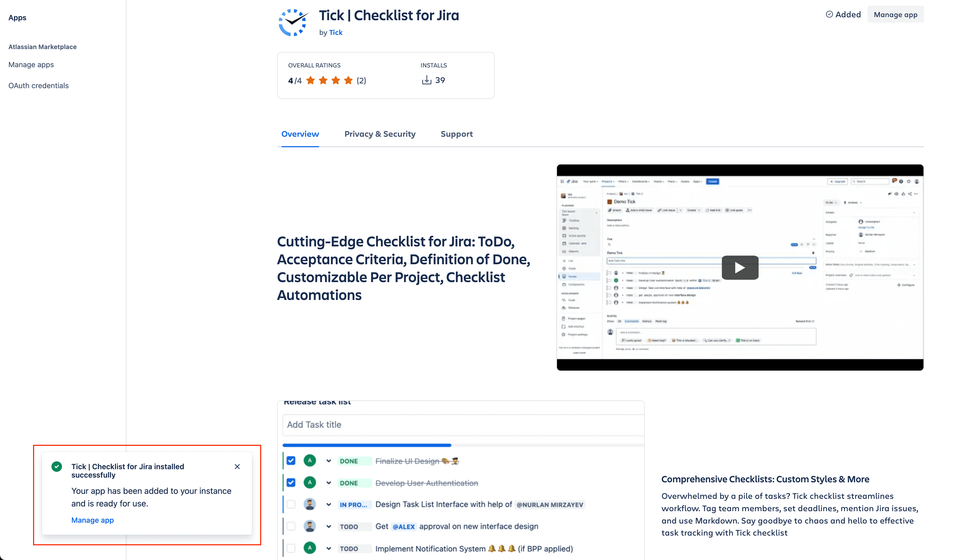Expand chevron on Develop User Authentication row
This screenshot has width=977, height=560.
(x=328, y=483)
